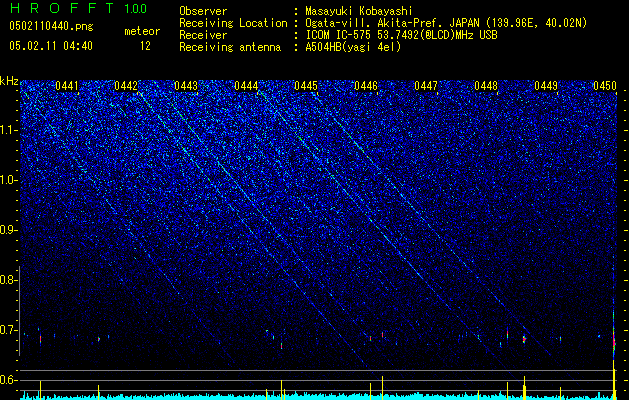This screenshot has height=400, width=629.
Task: Click the observer name Masayuki Kobayashi
Action: tap(359, 11)
